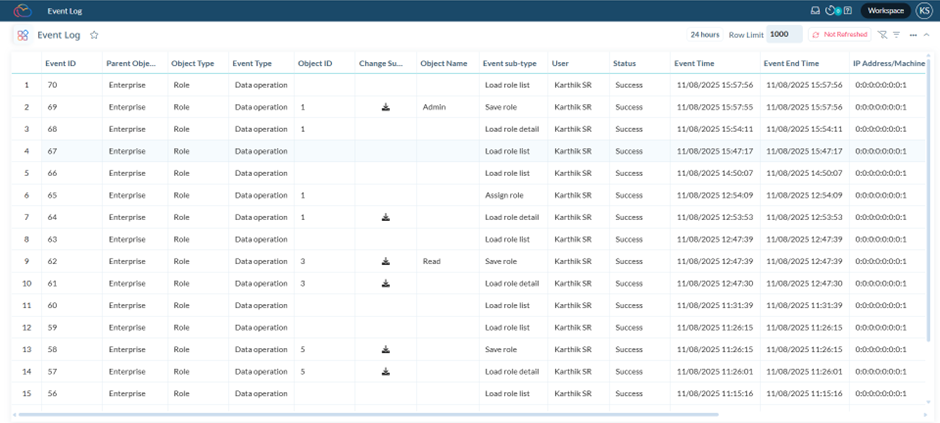
Task: Click the cloud logo in the top bar
Action: pyautogui.click(x=24, y=11)
